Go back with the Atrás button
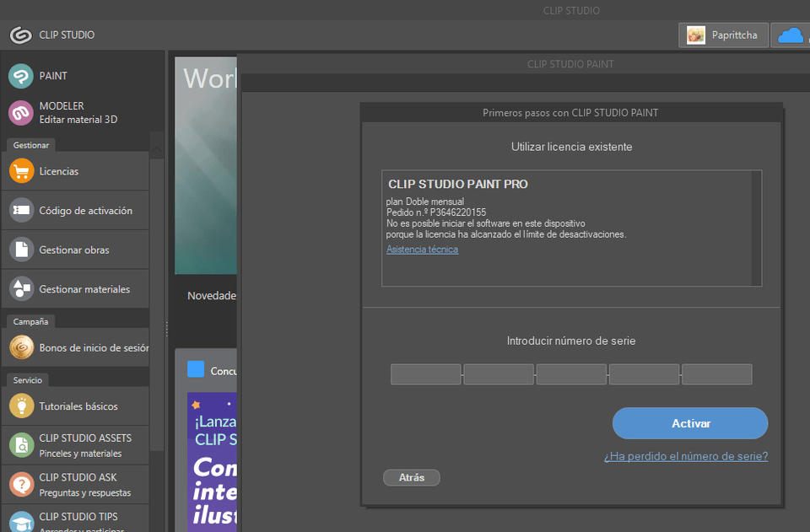This screenshot has height=532, width=810. (412, 478)
